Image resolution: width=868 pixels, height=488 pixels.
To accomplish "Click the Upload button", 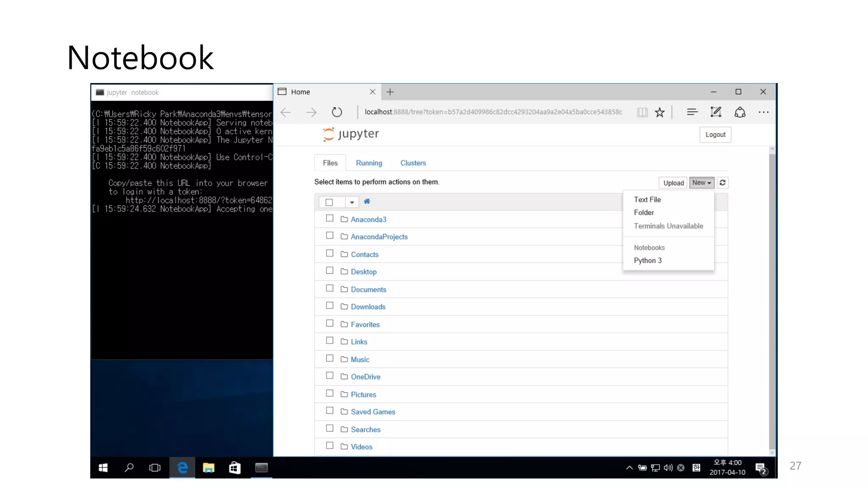I will click(673, 183).
